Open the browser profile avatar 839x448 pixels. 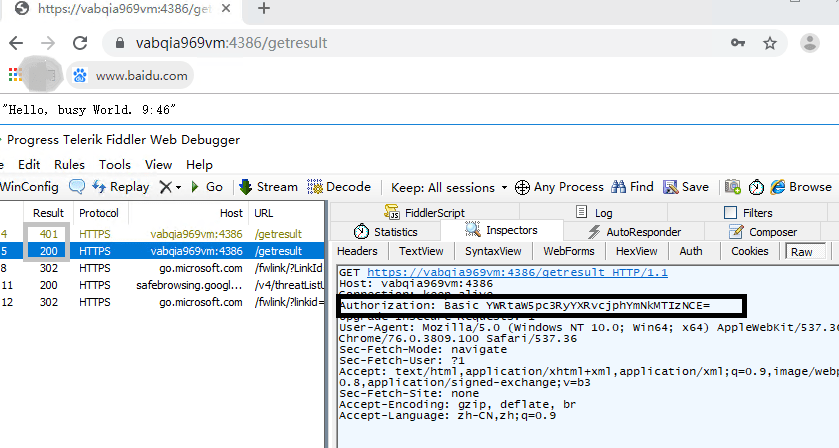810,43
